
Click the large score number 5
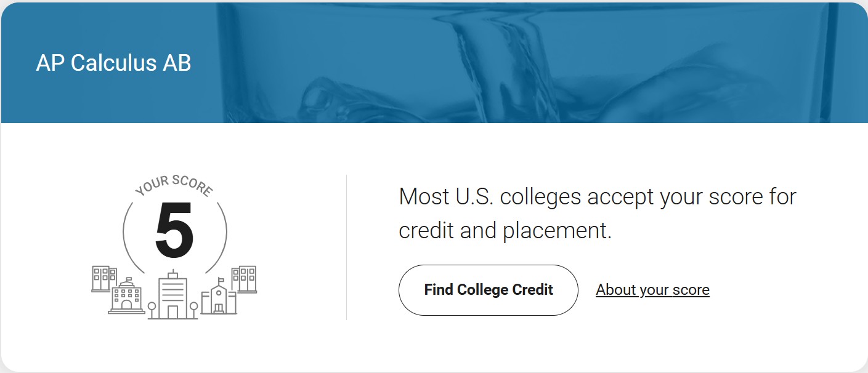click(x=174, y=230)
